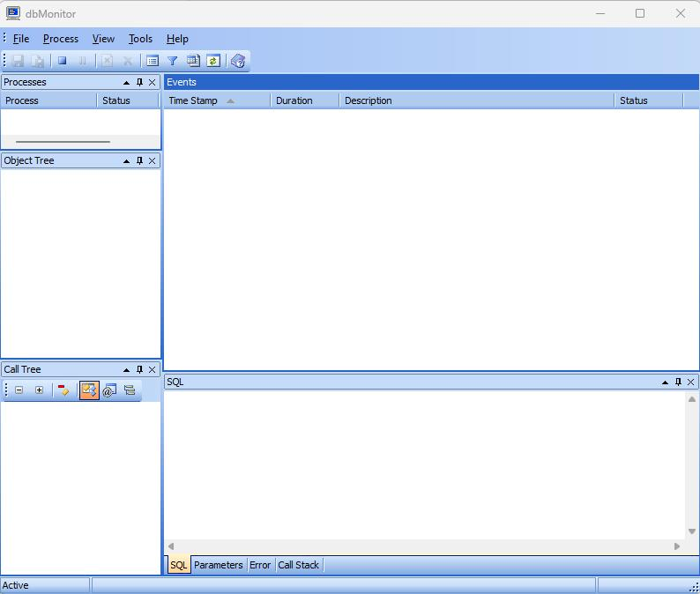Click the main toolbar drag handle dots
Image resolution: width=700 pixels, height=594 pixels.
click(x=5, y=60)
